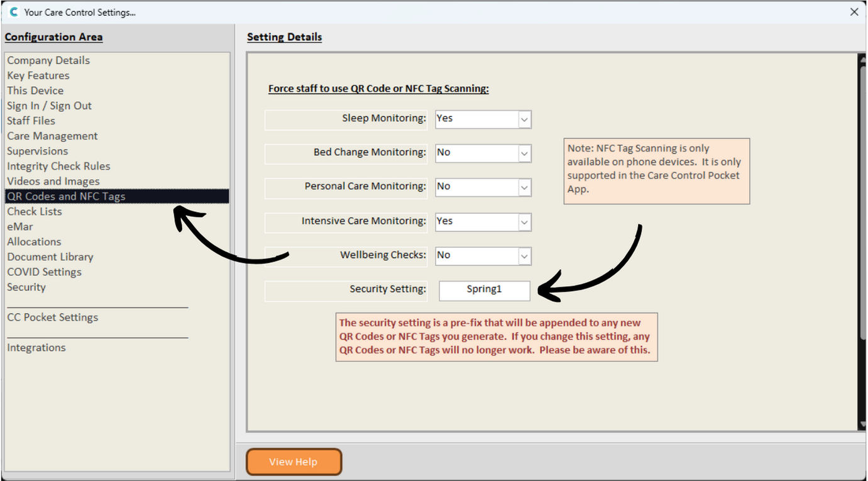Select Videos and Images item
Viewport: 868px width, 481px height.
click(53, 181)
